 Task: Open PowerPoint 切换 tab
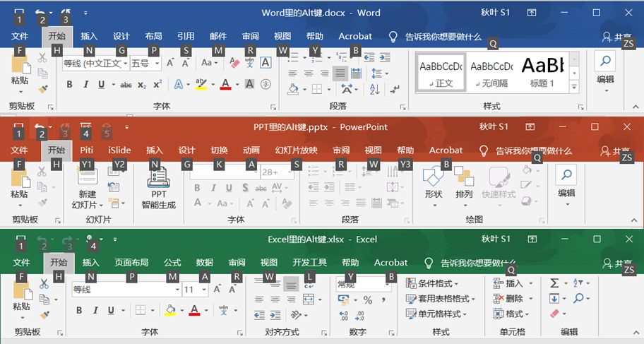[x=219, y=150]
